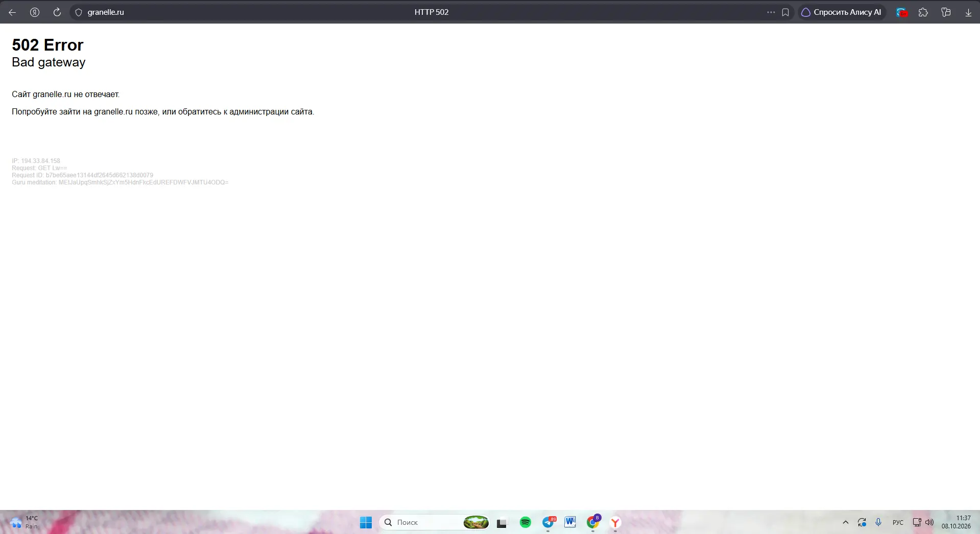Open the clock showing 11:37

click(x=957, y=522)
